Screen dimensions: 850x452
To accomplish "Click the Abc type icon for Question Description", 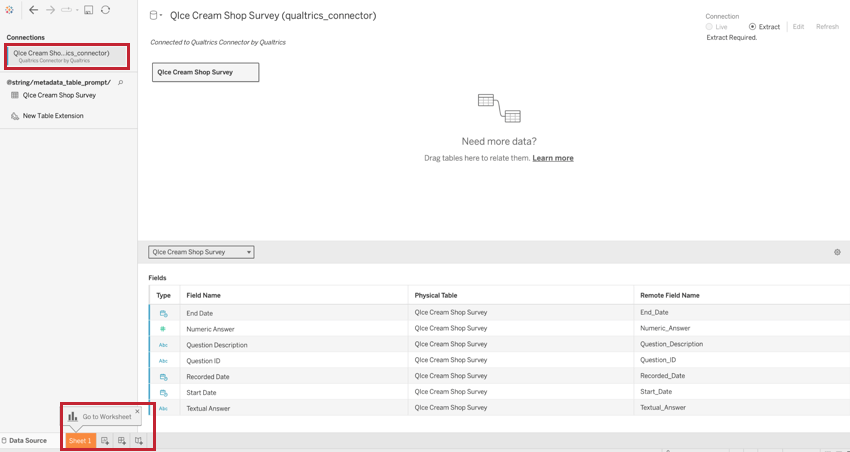I will click(163, 345).
